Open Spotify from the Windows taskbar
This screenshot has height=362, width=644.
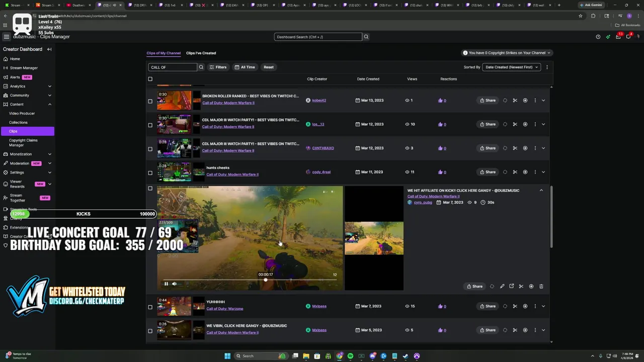[350, 356]
